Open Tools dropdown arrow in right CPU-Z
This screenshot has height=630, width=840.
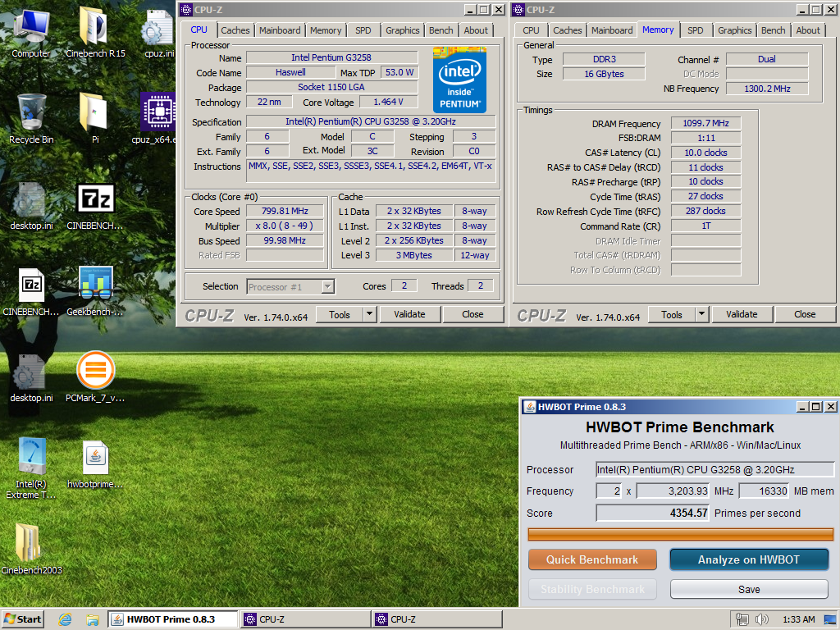[701, 314]
